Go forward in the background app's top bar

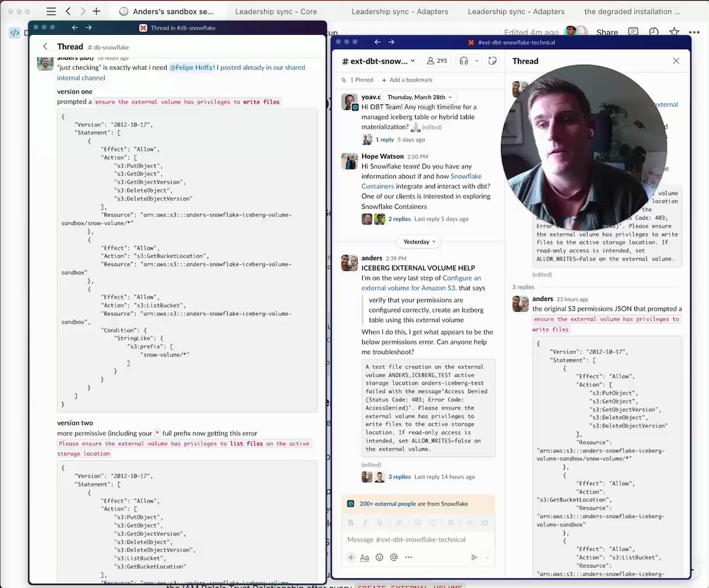coord(83,11)
